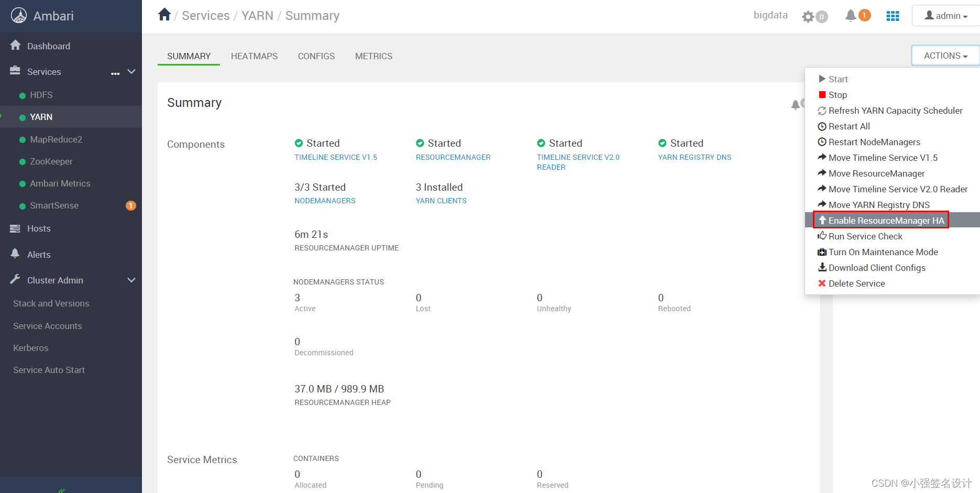This screenshot has height=493, width=980.
Task: Click the Download Client Configs icon
Action: pyautogui.click(x=822, y=267)
